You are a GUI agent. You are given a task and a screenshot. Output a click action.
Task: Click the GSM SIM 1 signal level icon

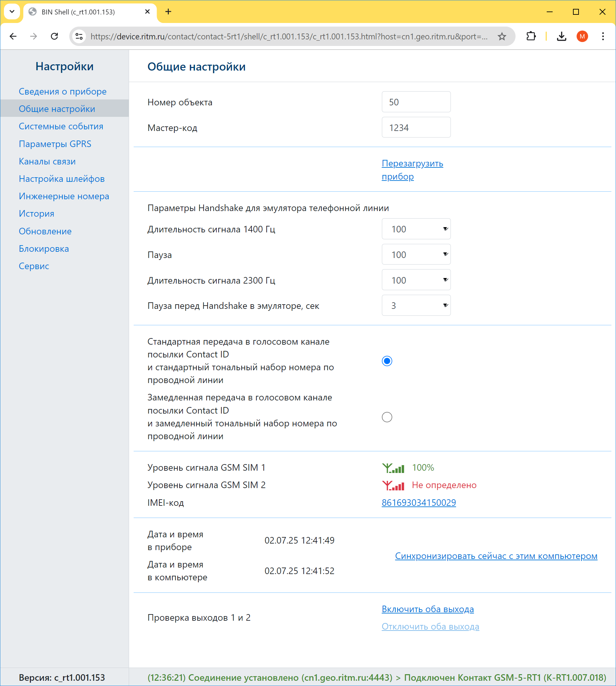(x=393, y=468)
